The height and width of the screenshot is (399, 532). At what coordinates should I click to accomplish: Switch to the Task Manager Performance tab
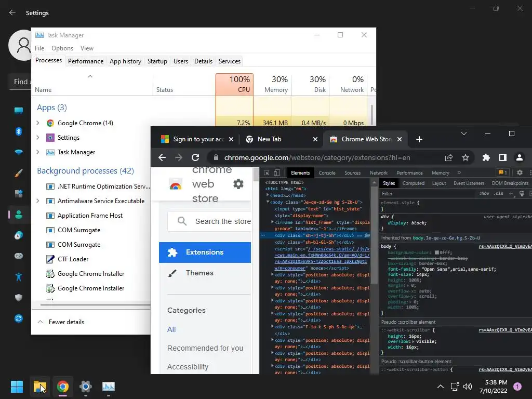point(86,61)
